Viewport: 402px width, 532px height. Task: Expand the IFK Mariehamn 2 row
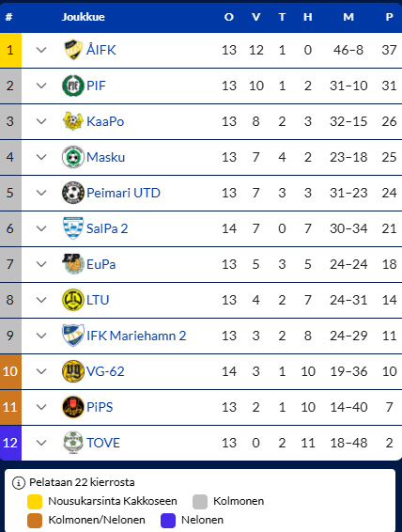(41, 336)
